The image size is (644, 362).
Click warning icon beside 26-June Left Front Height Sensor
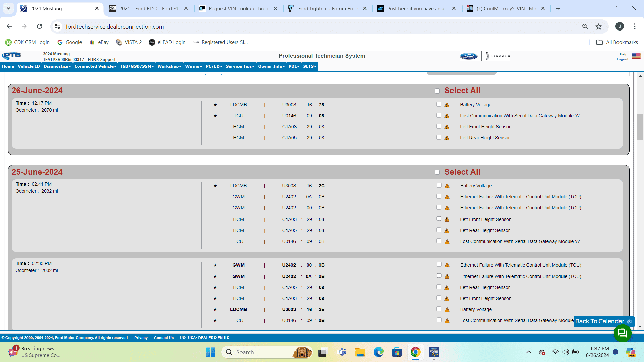point(447,127)
